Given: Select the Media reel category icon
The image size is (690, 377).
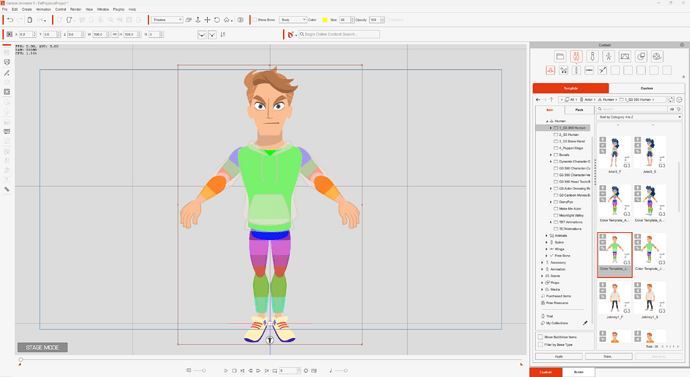Looking at the screenshot, I should pos(657,56).
